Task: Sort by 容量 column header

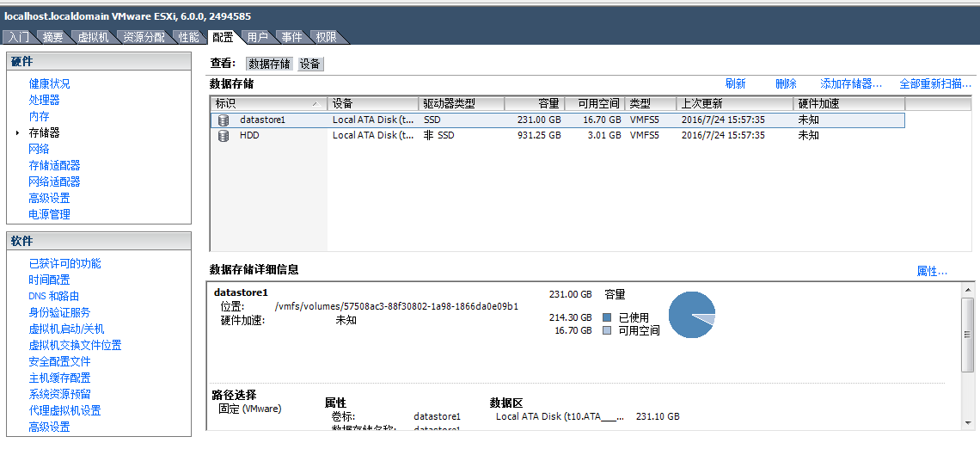Action: [x=535, y=104]
